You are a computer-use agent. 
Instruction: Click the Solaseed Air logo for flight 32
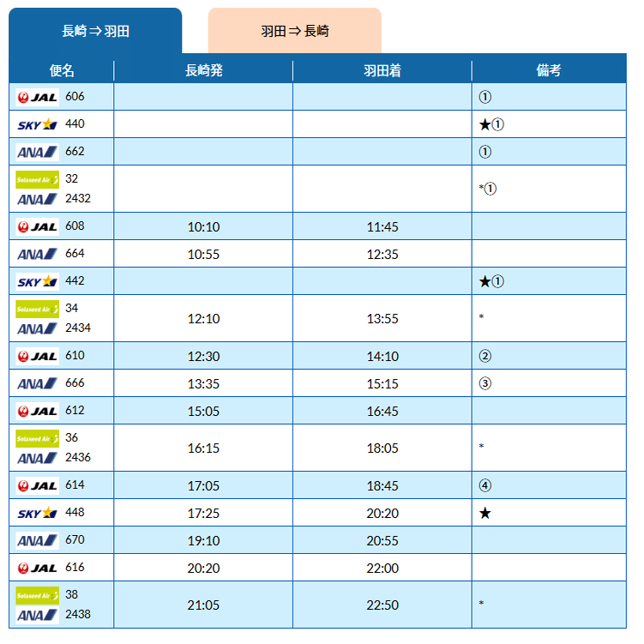(38, 179)
